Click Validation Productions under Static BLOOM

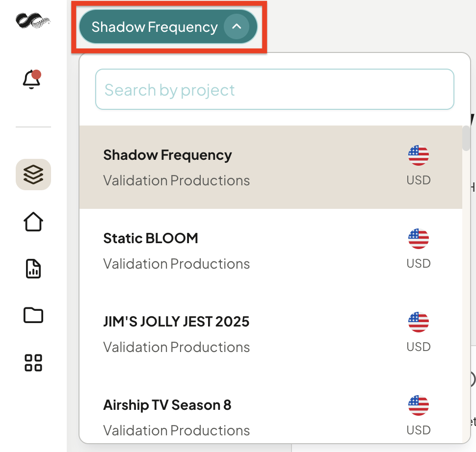coord(176,264)
